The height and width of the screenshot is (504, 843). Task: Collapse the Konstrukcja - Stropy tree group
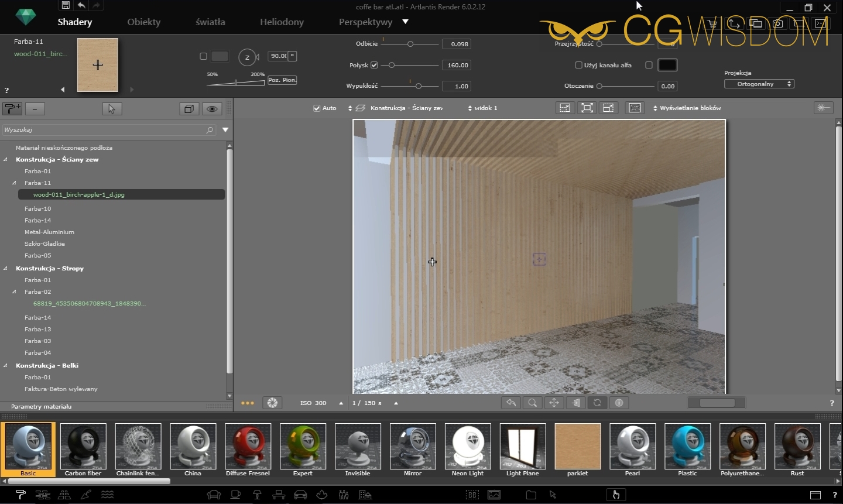(6, 269)
